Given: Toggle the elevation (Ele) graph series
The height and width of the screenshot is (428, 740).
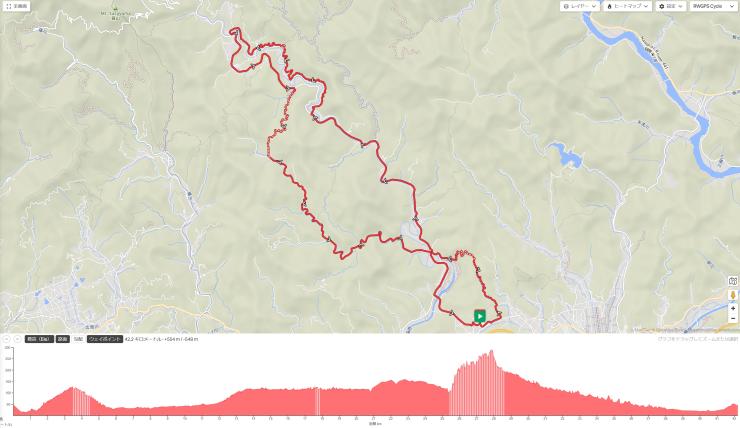Looking at the screenshot, I should point(39,339).
